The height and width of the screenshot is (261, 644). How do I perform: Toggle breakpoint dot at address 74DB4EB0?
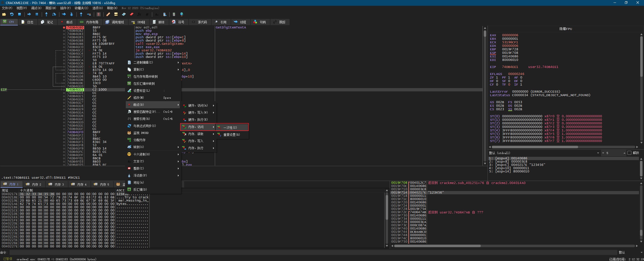pyautogui.click(x=64, y=27)
